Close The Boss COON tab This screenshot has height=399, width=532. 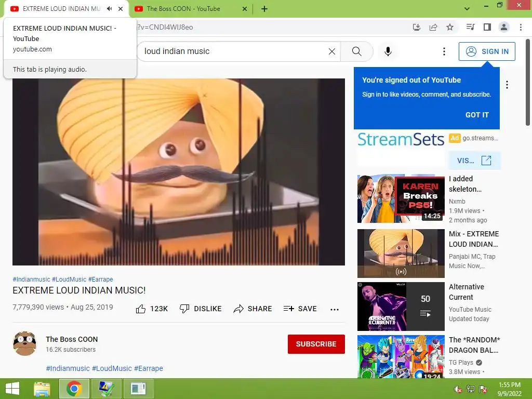(x=245, y=9)
